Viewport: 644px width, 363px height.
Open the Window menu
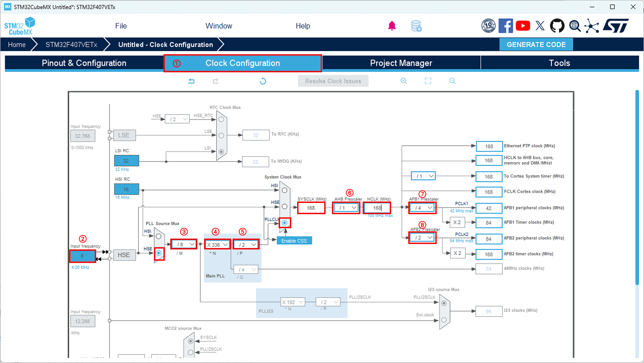219,26
